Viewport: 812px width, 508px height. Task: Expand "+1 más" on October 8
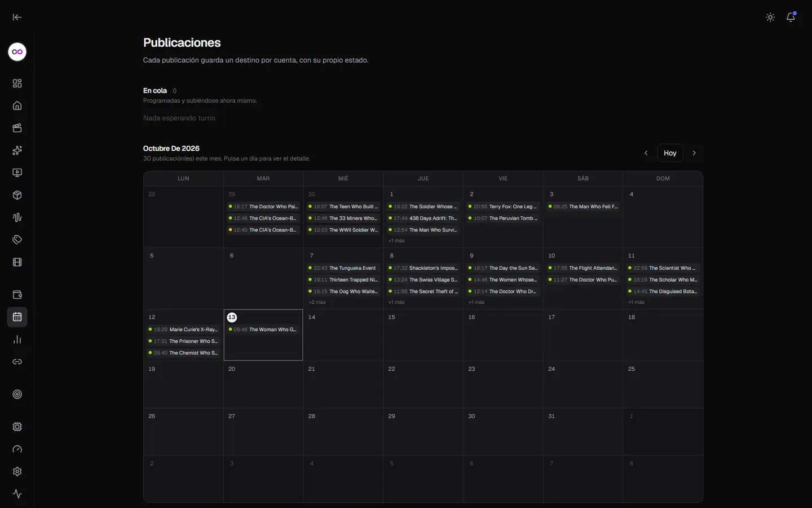click(396, 303)
